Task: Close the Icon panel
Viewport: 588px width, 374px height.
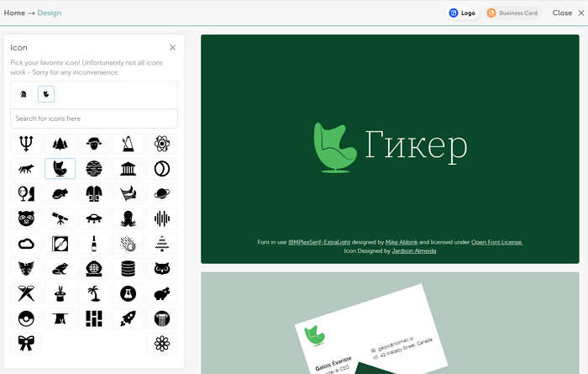Action: [x=172, y=48]
